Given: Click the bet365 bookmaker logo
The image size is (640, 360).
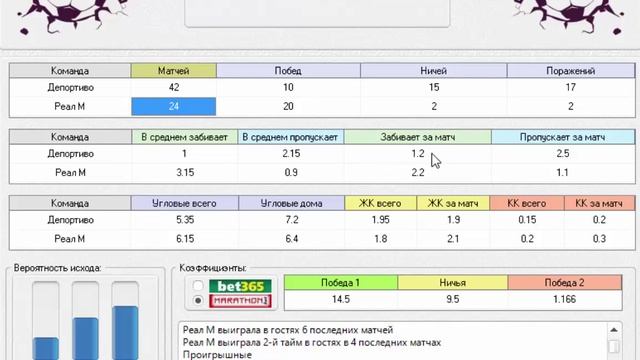Looking at the screenshot, I should coord(240,286).
